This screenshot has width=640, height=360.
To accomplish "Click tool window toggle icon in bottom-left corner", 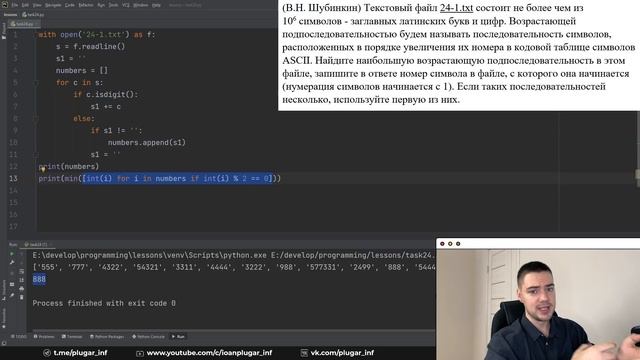I will pos(4,343).
